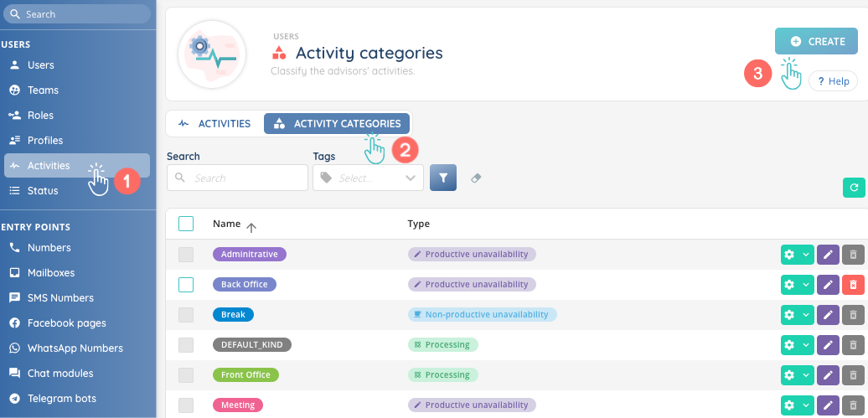The width and height of the screenshot is (868, 418).
Task: Open the Help link
Action: click(x=833, y=81)
